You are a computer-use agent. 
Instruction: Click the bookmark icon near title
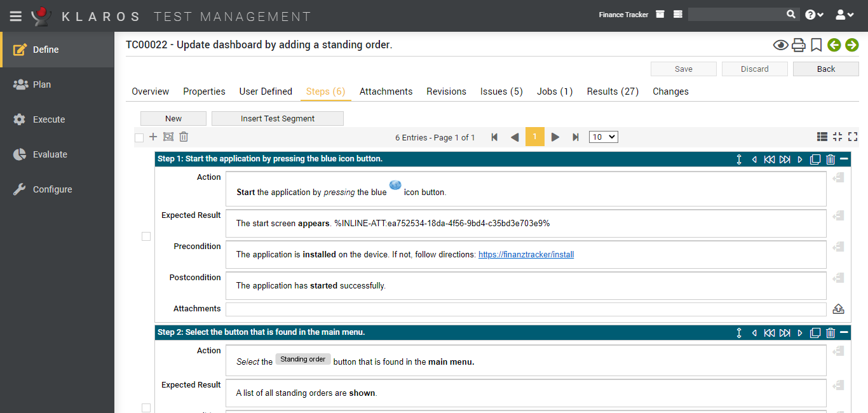click(817, 45)
